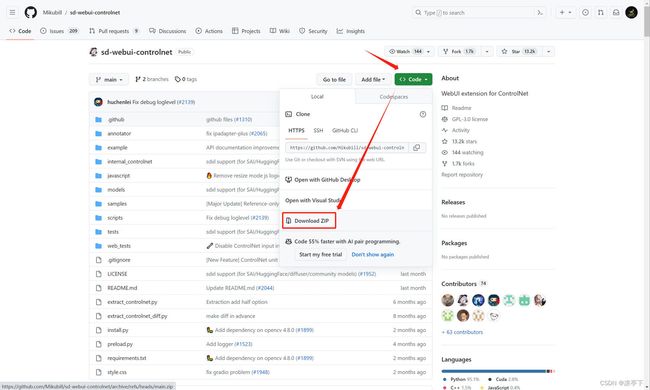
Task: Expand the Star lists dropdown arrow
Action: [x=548, y=51]
